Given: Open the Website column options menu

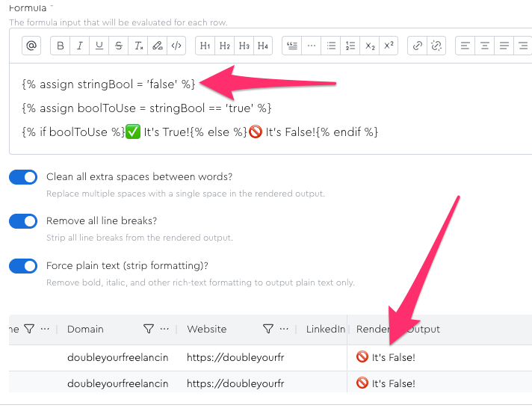Looking at the screenshot, I should (284, 329).
